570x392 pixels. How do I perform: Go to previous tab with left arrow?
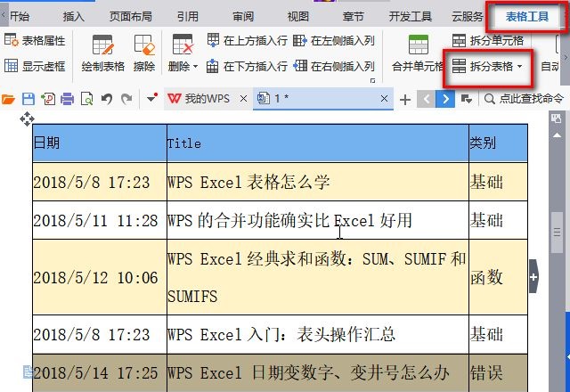point(427,99)
